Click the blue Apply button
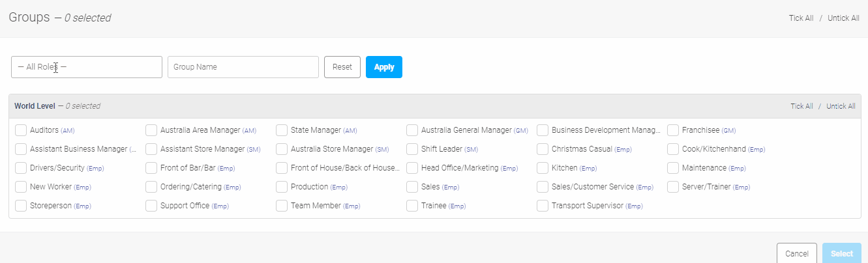This screenshot has height=263, width=868. 384,67
